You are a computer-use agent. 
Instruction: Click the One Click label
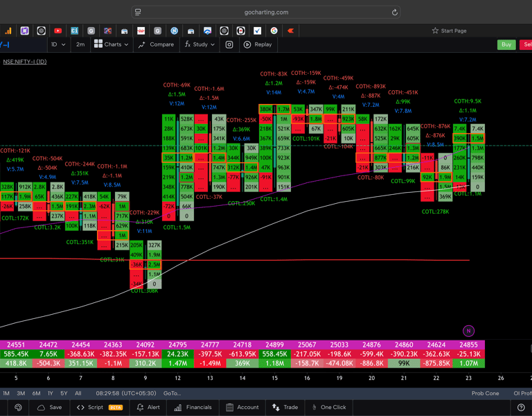[333, 407]
